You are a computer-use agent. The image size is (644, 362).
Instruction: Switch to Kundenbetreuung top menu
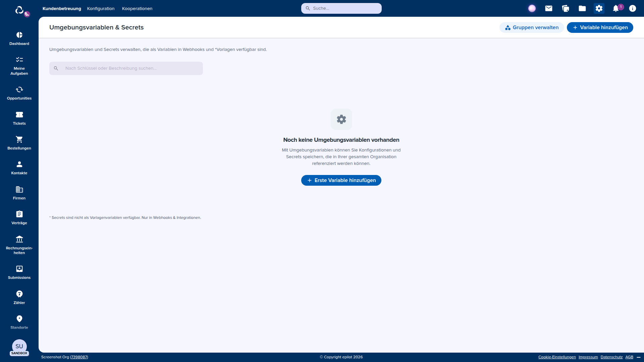[x=62, y=8]
